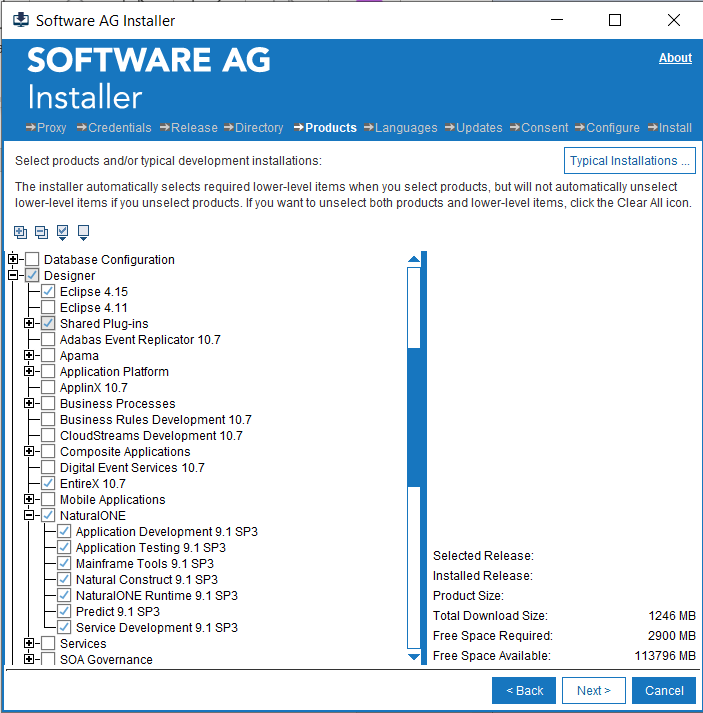The height and width of the screenshot is (713, 703).
Task: Uncheck Natural Construct 9.1 SP3 checkbox
Action: tap(64, 579)
